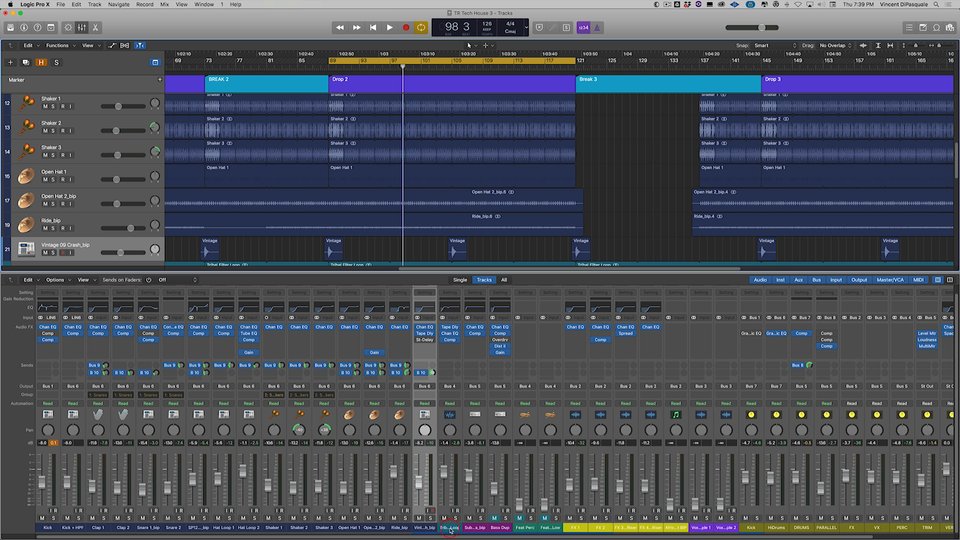This screenshot has height=540, width=960.
Task: Solo the Shaker 2 track
Action: coord(53,131)
